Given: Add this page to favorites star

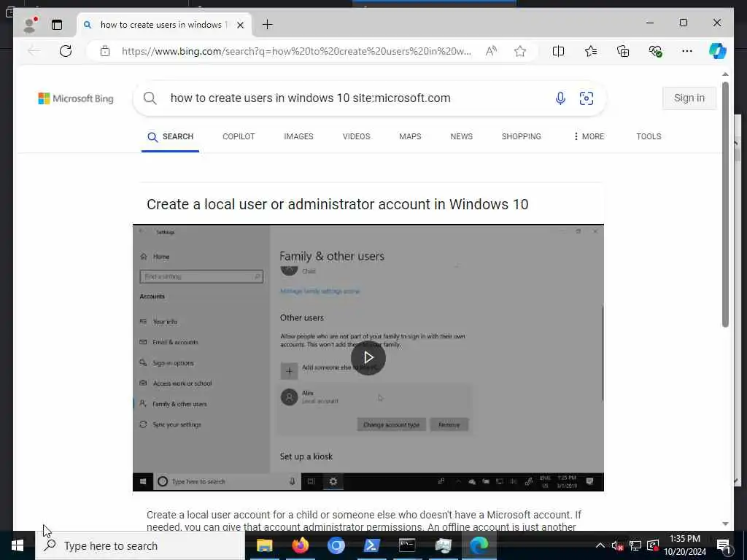Looking at the screenshot, I should click(520, 51).
